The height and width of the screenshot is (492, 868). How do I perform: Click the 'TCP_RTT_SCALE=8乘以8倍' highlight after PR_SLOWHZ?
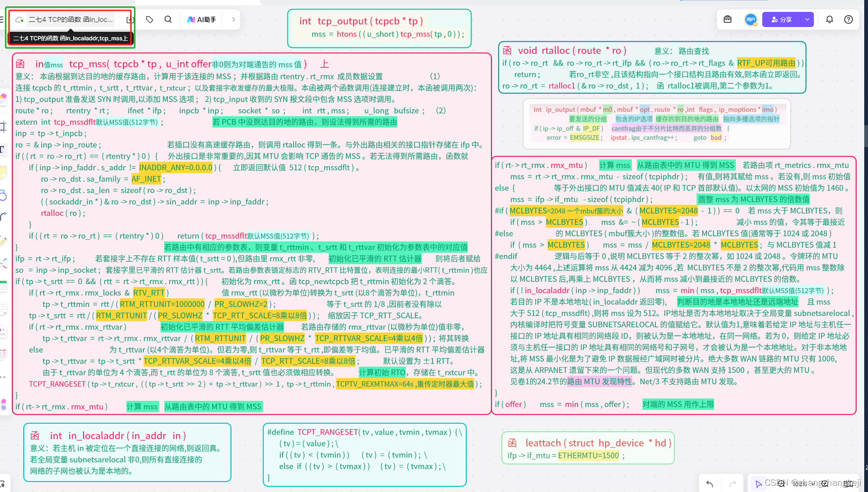259,316
